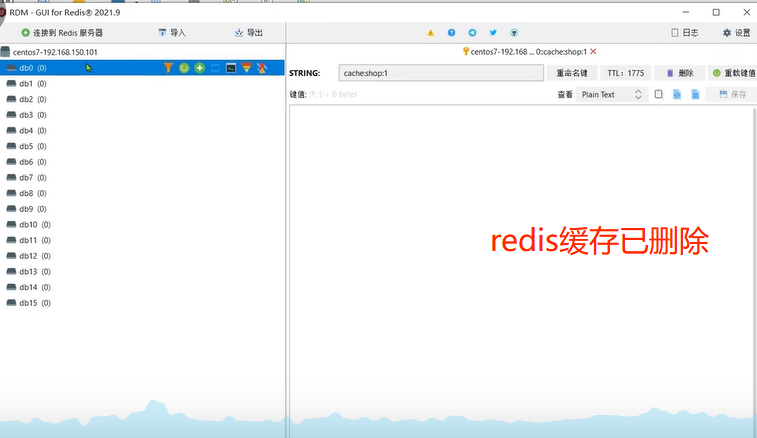Open database db12

(x=35, y=256)
